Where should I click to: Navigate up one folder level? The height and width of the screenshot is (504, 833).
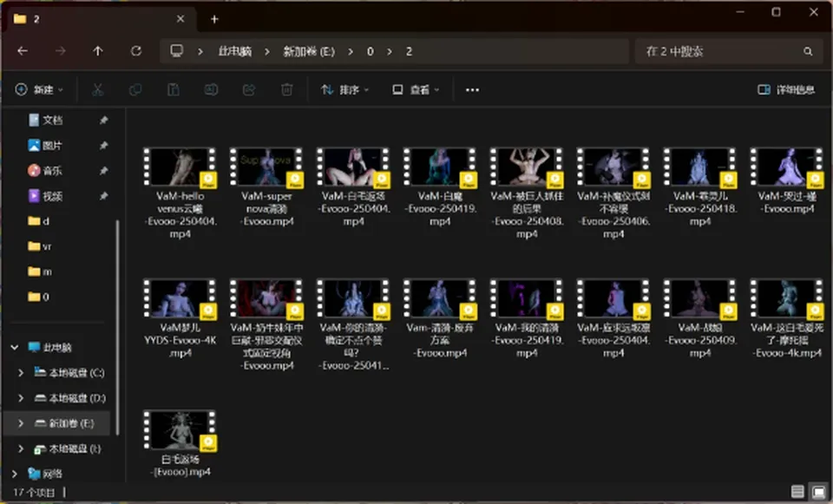click(98, 51)
